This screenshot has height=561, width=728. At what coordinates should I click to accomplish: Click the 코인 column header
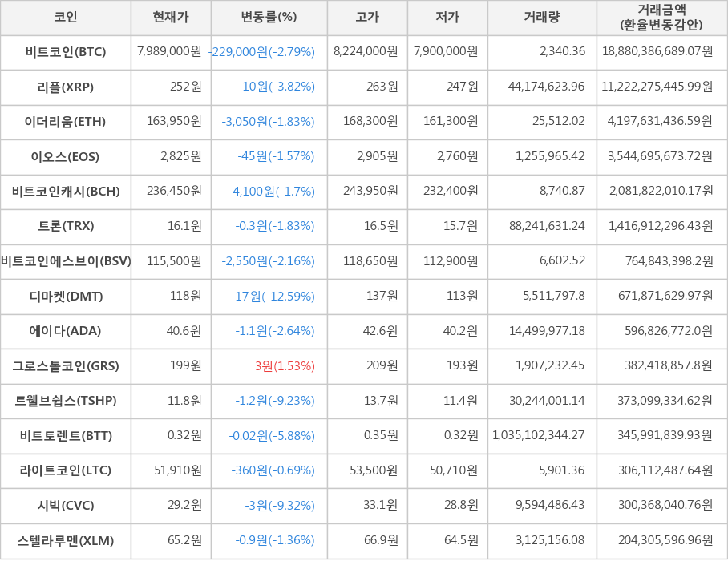click(66, 17)
